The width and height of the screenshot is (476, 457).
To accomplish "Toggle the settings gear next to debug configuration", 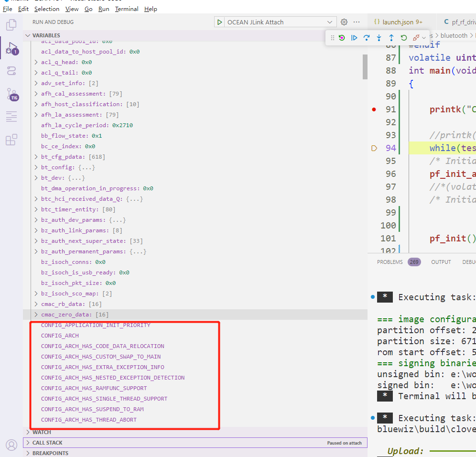I will coord(344,22).
